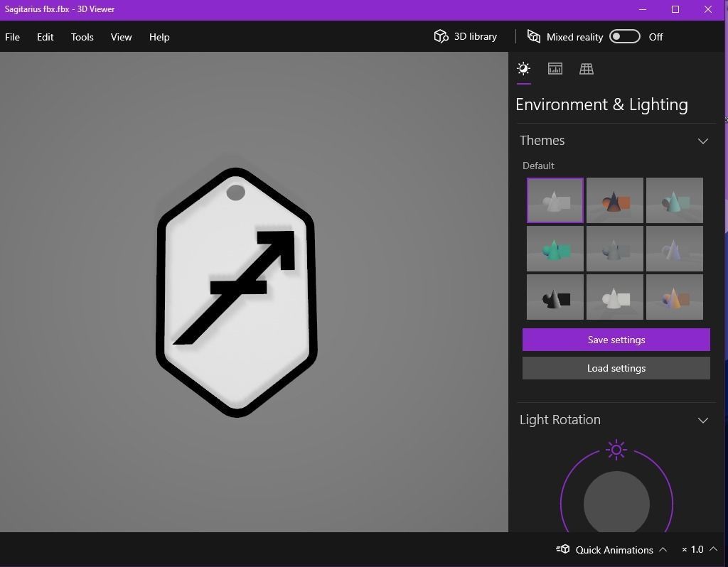Open the Environment & Lighting tab icon

pos(523,69)
